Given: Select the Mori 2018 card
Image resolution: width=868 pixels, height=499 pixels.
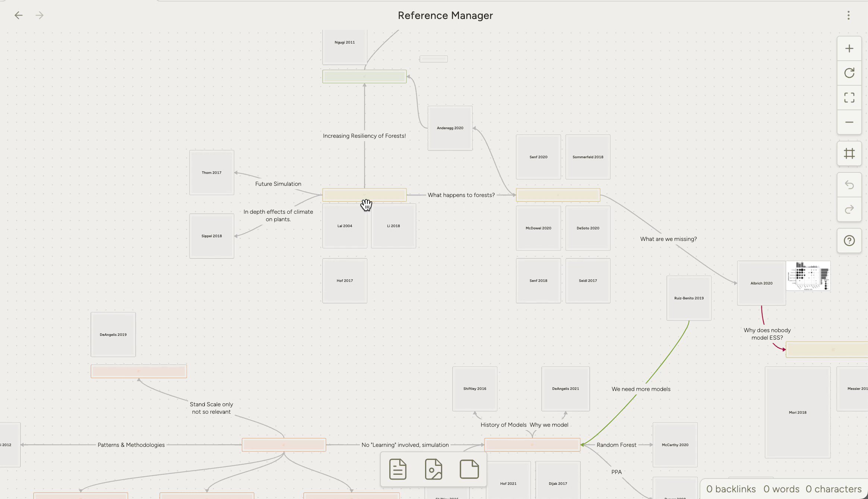Looking at the screenshot, I should click(x=798, y=413).
